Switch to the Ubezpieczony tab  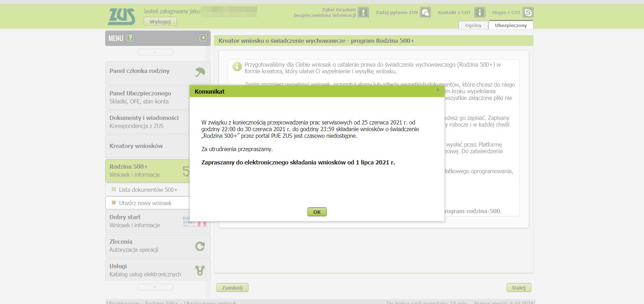[x=511, y=25]
